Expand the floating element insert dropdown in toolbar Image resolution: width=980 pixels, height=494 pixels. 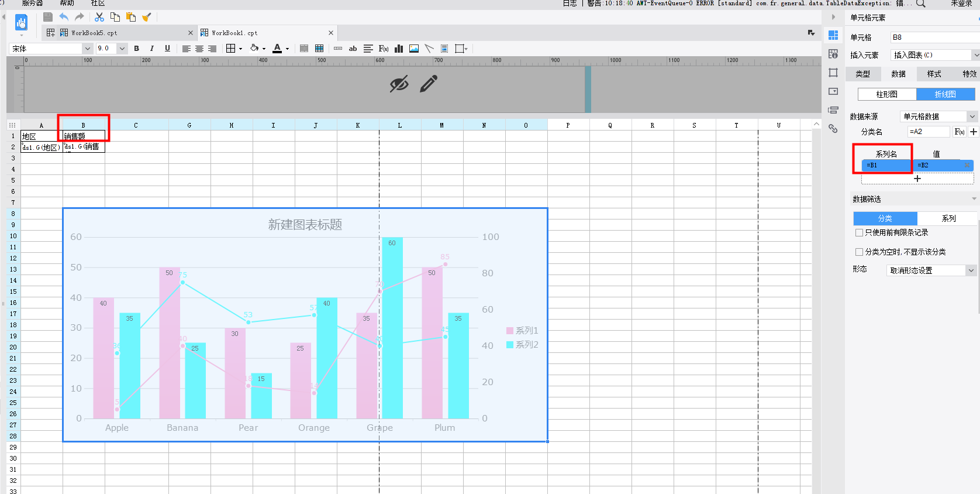[466, 49]
